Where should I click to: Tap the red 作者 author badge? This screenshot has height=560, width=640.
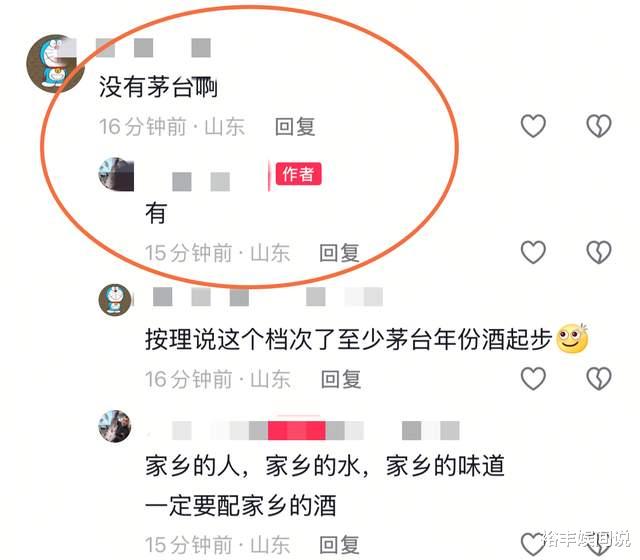click(298, 174)
